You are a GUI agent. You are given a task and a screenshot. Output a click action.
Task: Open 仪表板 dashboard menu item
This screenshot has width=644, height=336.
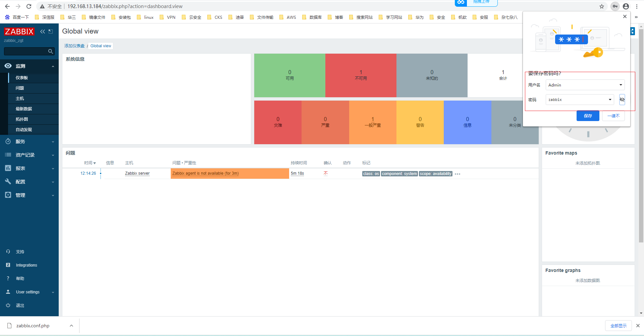(34, 78)
